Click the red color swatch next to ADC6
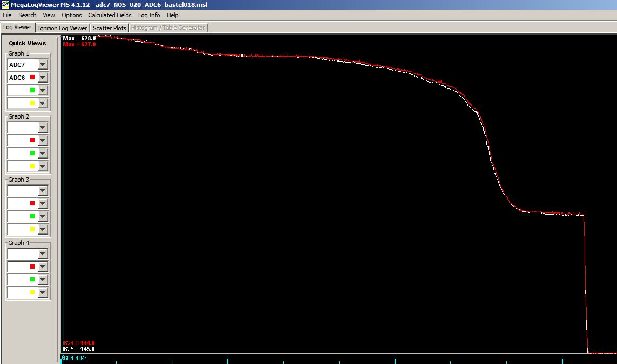Viewport: 617px width, 364px height. point(32,78)
